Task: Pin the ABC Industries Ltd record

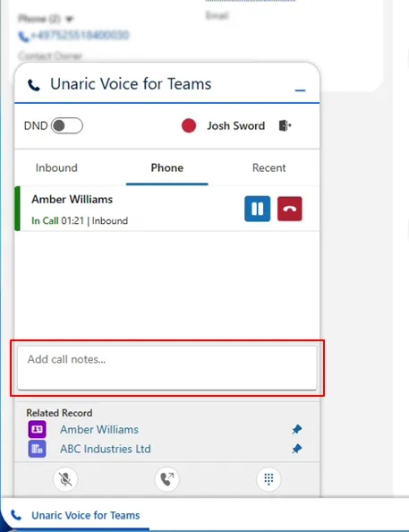Action: [x=297, y=449]
